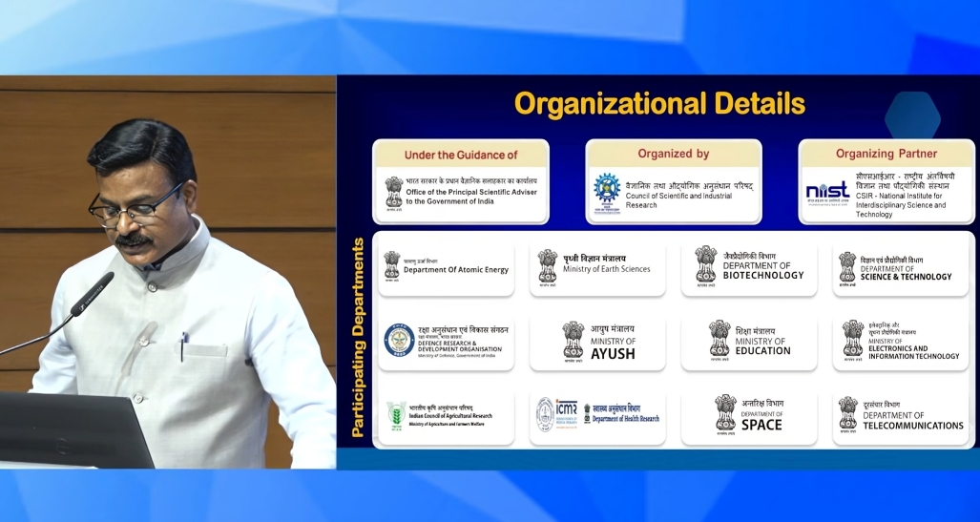Click 'Department Of Atomic Energy' text
The height and width of the screenshot is (522, 980).
tap(455, 270)
